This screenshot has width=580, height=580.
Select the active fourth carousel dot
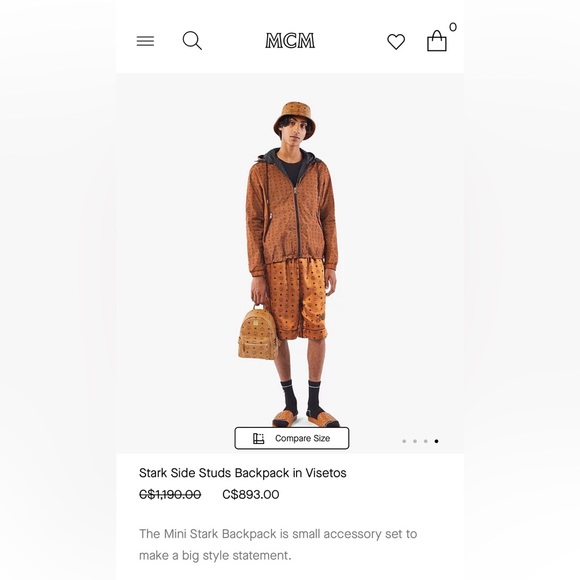(436, 441)
